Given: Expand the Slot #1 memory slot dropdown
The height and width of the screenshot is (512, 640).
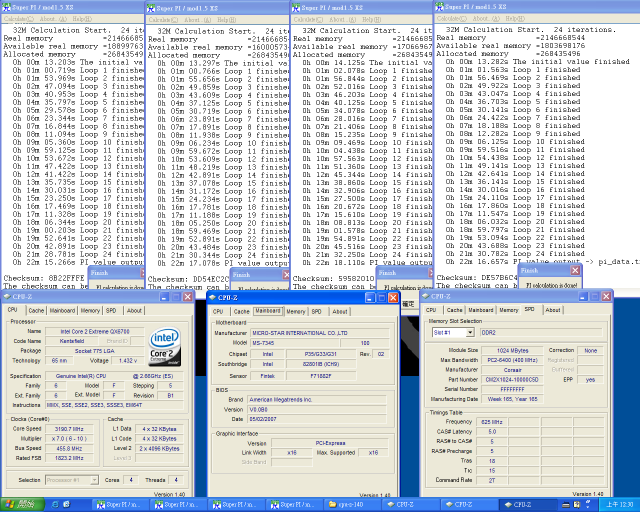Looking at the screenshot, I should point(470,332).
